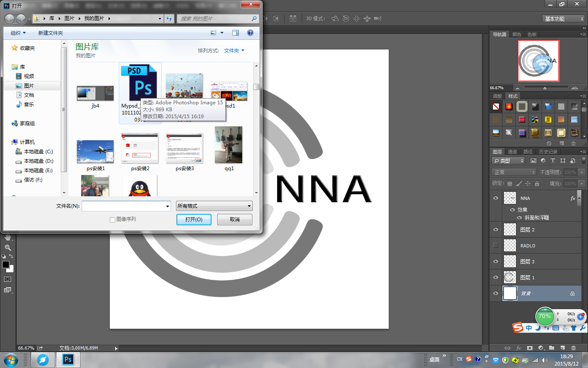Select the Zoom tool in Photoshop toolbar
Viewport: 588px width, 368px height.
[8, 248]
